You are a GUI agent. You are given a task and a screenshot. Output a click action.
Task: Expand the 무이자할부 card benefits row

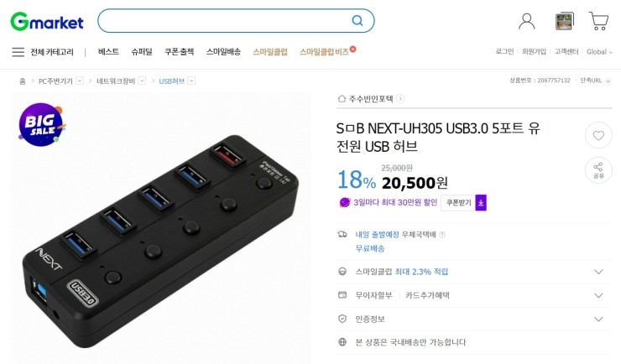click(x=598, y=295)
